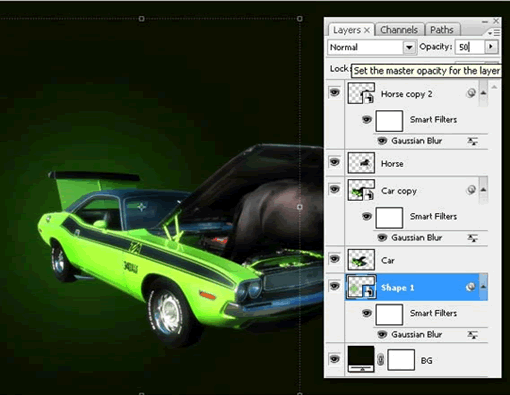Select the BG layer mask thumbnail
This screenshot has height=395, width=510.
pyautogui.click(x=401, y=360)
